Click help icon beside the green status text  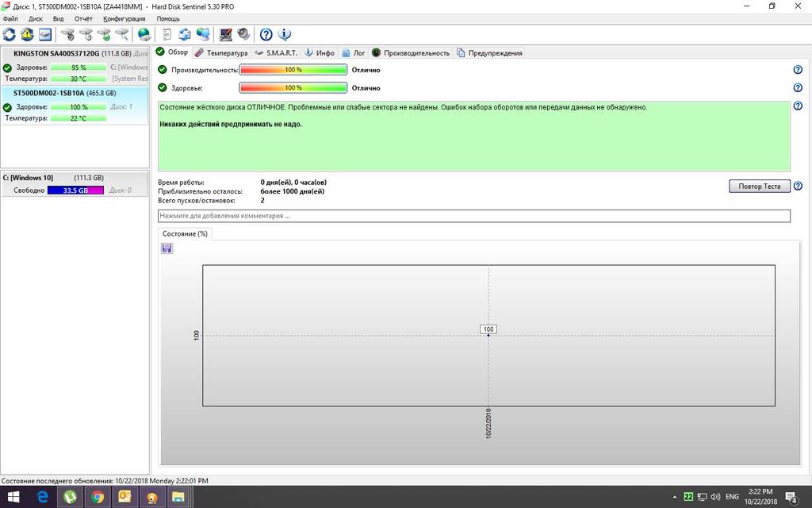798,106
